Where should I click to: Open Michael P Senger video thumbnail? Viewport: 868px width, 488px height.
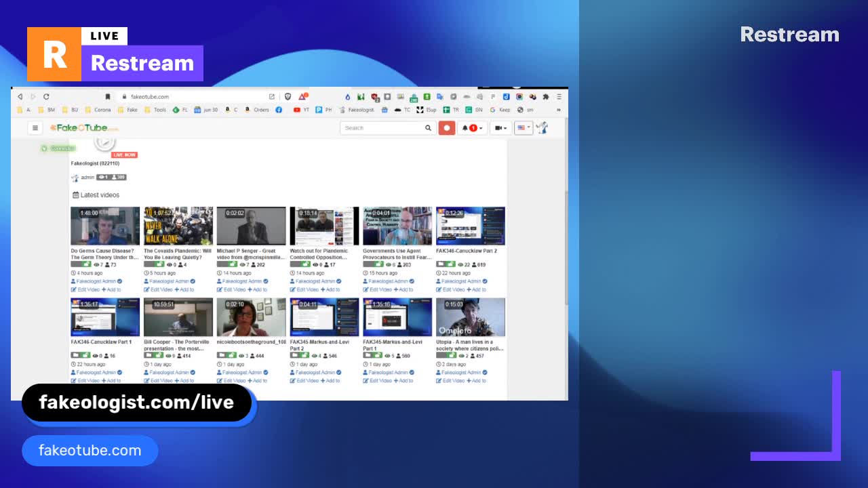pos(251,226)
